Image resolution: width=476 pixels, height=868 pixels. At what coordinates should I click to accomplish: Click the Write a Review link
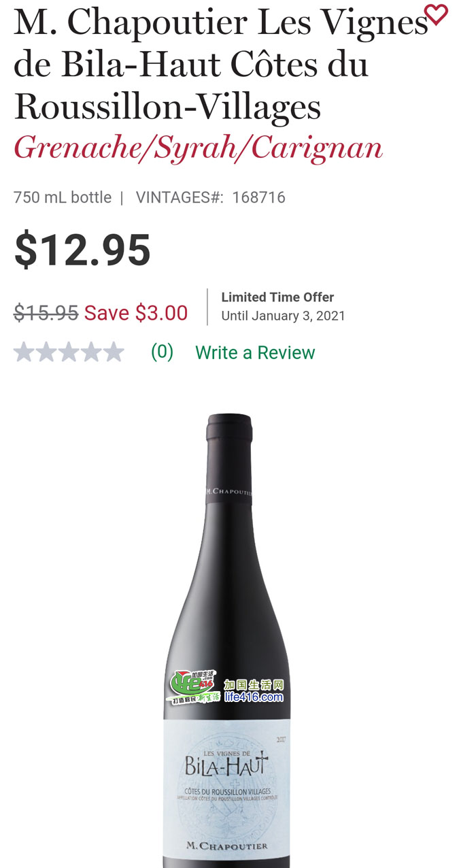point(255,352)
